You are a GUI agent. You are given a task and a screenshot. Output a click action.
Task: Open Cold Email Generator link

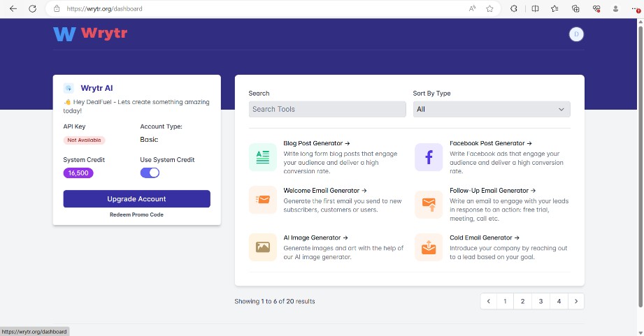[x=485, y=238]
